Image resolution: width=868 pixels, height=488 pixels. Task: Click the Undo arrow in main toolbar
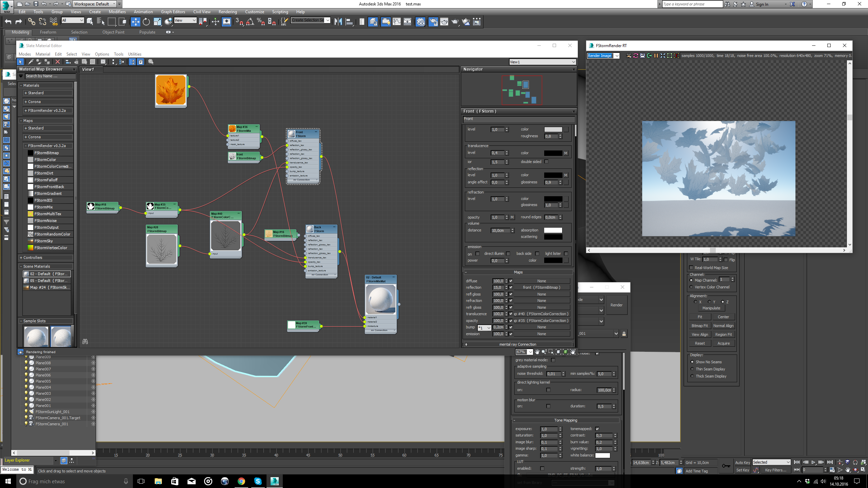(8, 22)
